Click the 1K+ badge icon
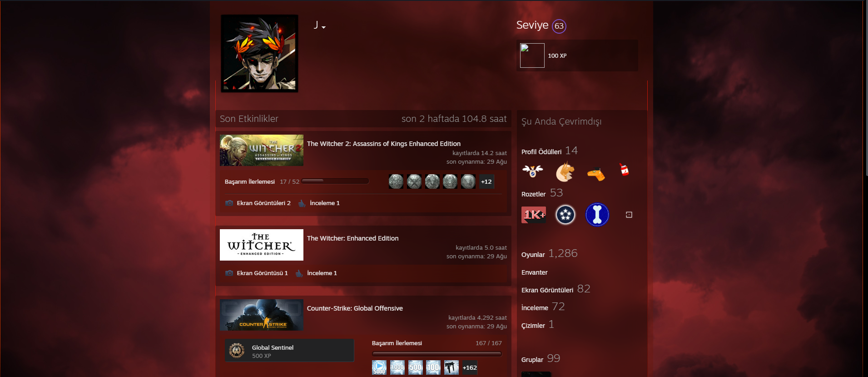This screenshot has height=377, width=868. tap(534, 215)
